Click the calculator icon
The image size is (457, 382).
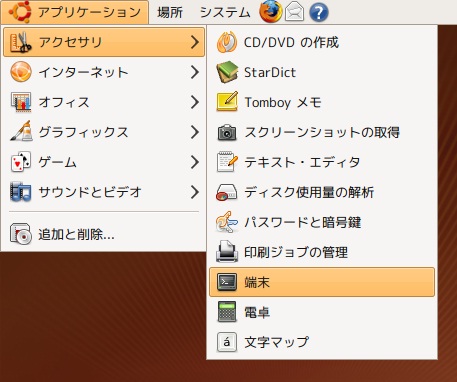coord(227,312)
